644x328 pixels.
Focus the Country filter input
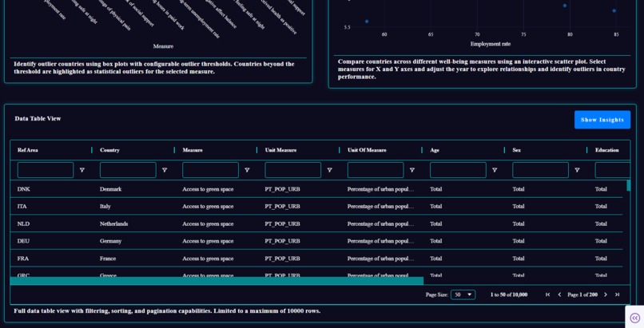point(128,170)
